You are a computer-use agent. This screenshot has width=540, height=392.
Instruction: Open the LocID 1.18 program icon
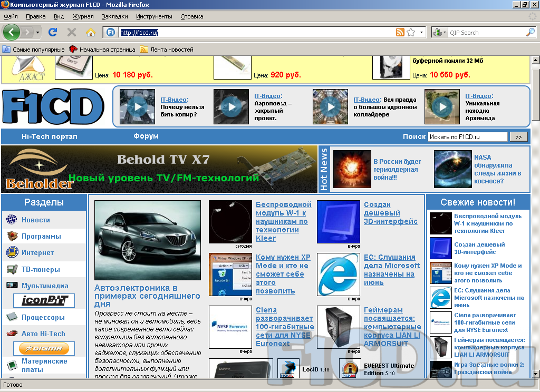point(288,369)
